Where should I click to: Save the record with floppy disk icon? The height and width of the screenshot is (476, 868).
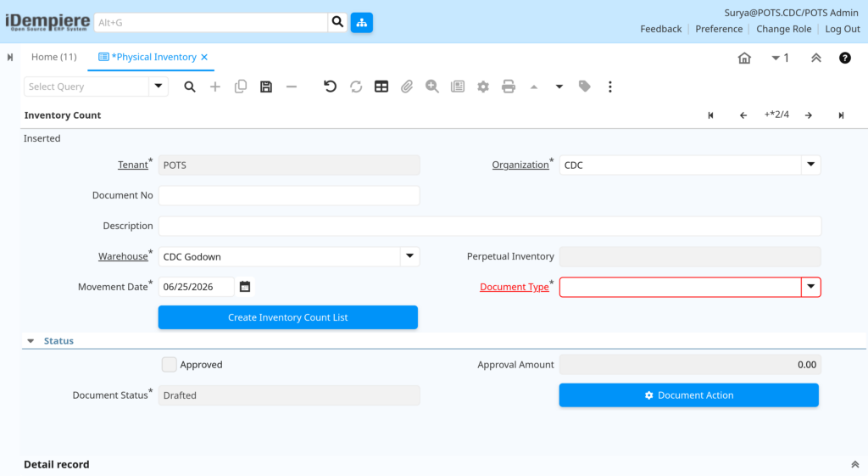pyautogui.click(x=265, y=87)
